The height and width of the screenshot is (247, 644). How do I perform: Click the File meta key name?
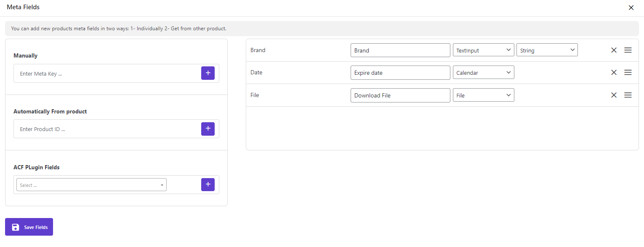click(x=254, y=95)
